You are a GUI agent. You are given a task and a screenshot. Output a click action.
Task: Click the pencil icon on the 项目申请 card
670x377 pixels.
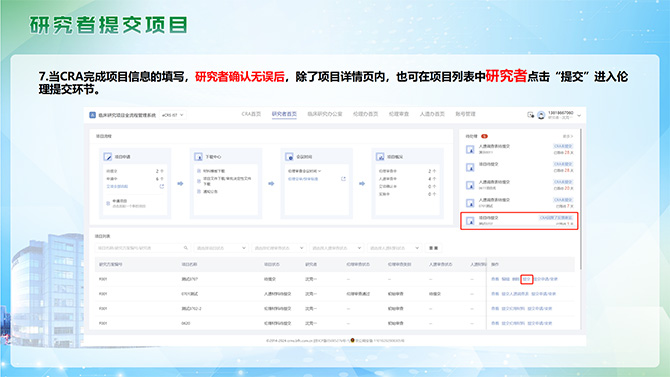point(108,157)
